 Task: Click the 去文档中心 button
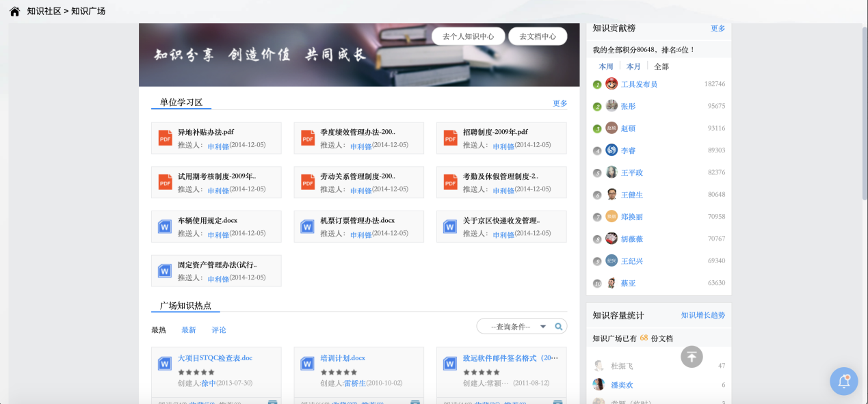coord(538,37)
